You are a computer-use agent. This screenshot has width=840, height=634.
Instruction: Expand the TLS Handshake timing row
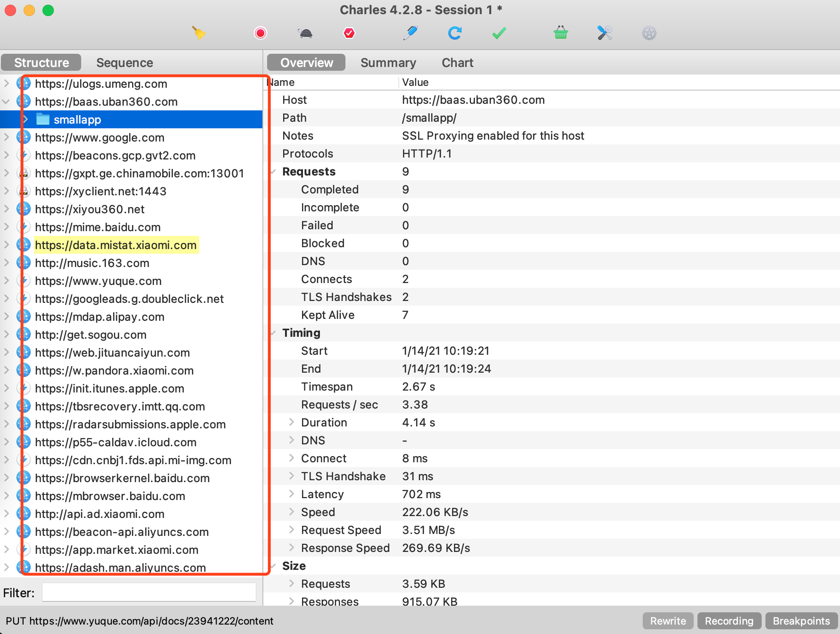291,476
